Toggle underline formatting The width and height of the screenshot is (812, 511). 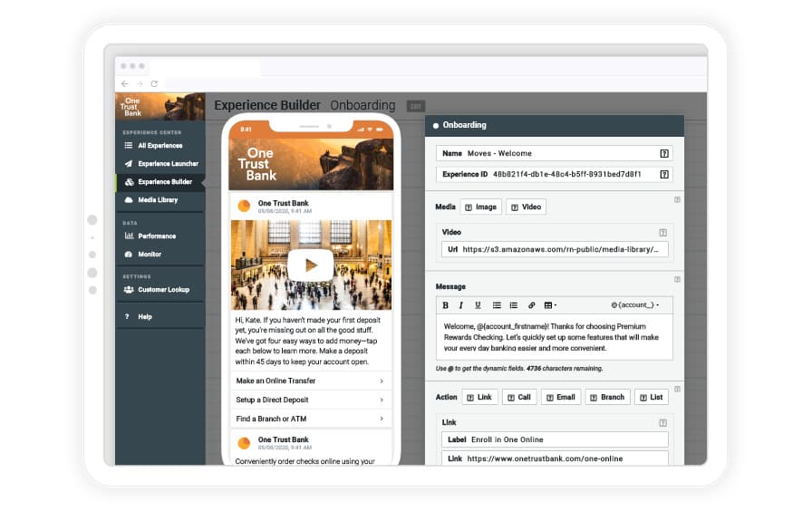click(x=478, y=305)
